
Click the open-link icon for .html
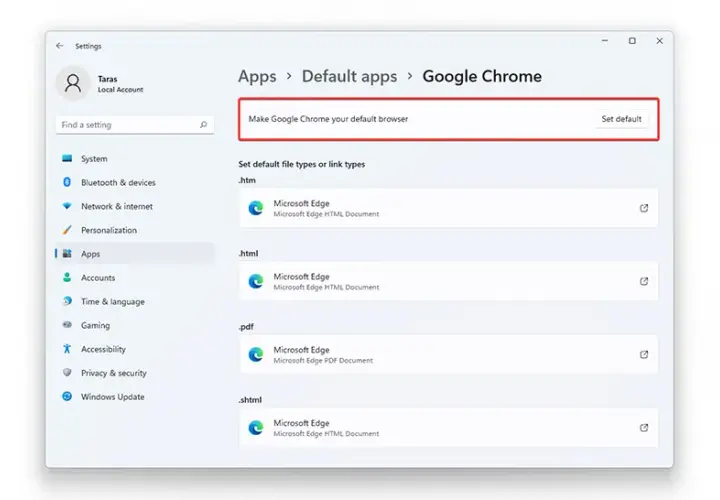click(x=644, y=281)
